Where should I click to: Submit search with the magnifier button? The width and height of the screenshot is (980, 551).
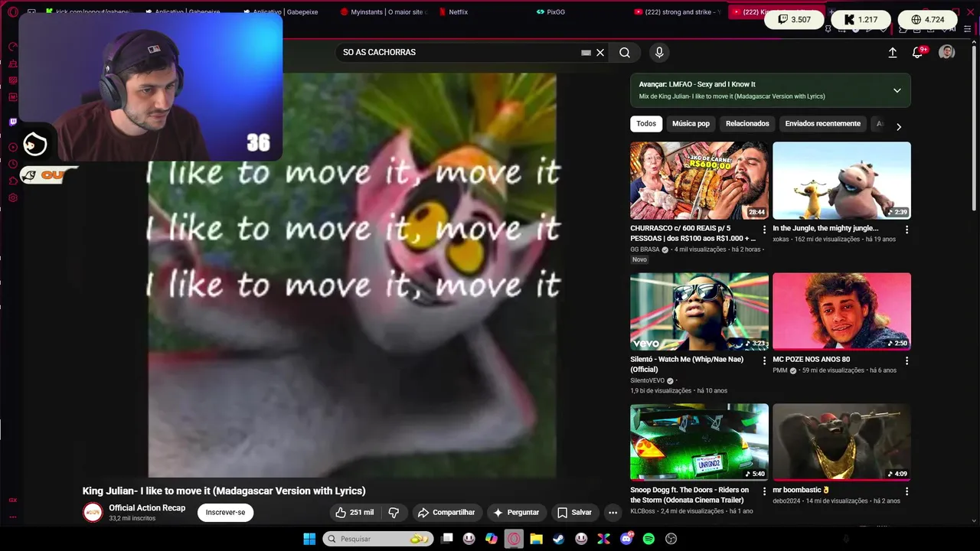(625, 53)
